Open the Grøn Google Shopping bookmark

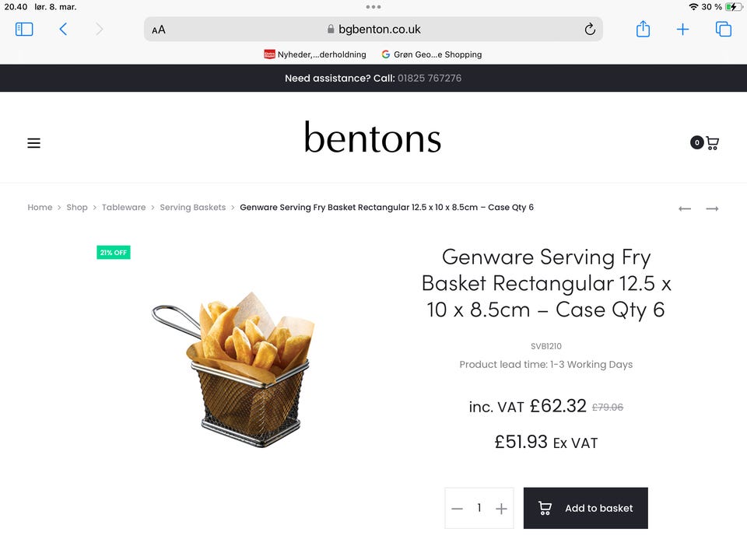(x=432, y=54)
